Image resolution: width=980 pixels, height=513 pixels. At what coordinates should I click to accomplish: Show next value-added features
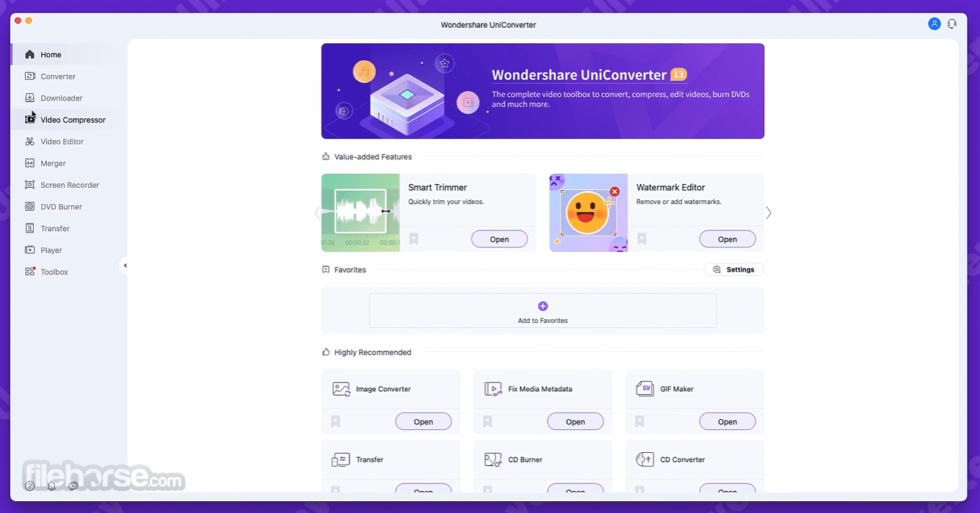(769, 213)
